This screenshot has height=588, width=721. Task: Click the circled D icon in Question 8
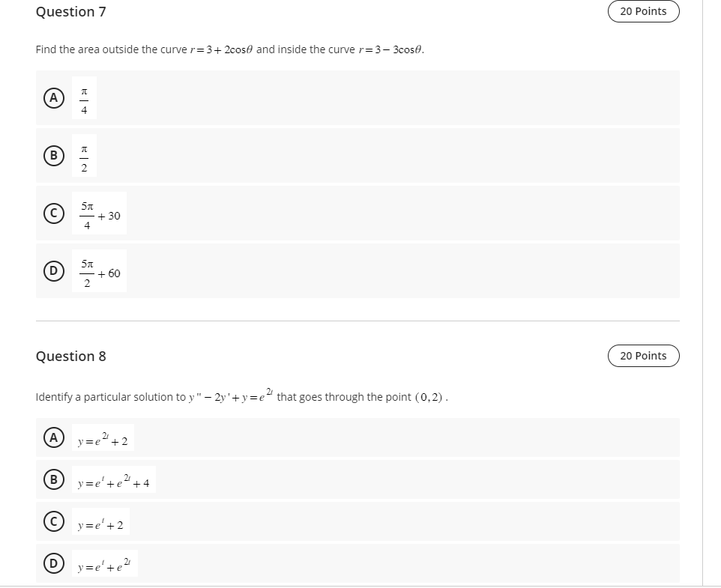pyautogui.click(x=52, y=563)
